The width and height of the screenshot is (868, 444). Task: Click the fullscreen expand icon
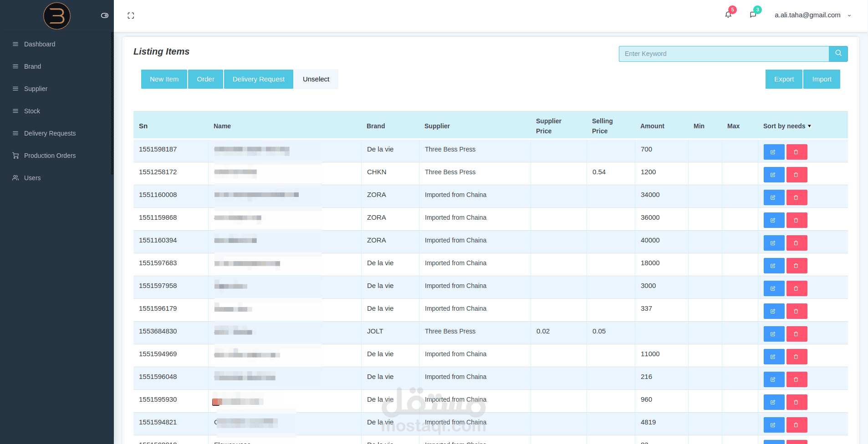(131, 15)
